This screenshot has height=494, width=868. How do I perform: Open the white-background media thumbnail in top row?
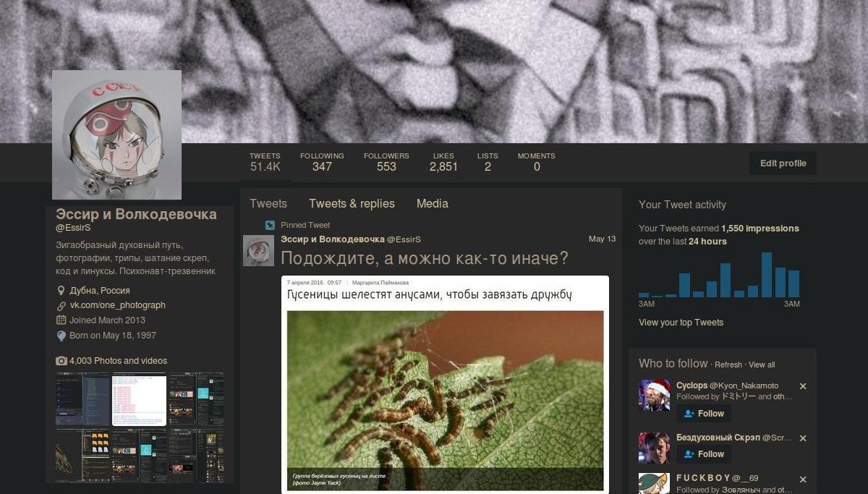click(x=139, y=400)
